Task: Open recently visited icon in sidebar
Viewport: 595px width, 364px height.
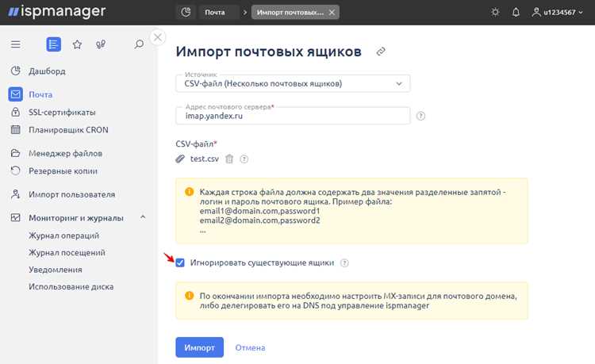Action: click(x=101, y=44)
